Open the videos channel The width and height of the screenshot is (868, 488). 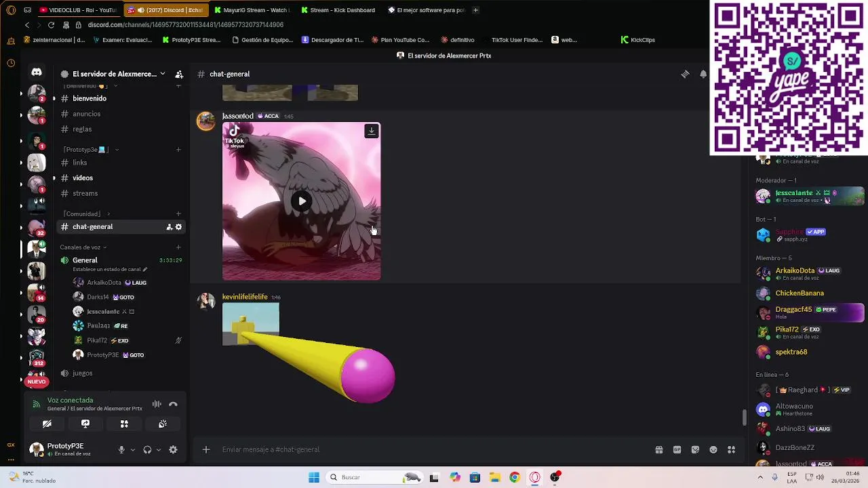pyautogui.click(x=121, y=178)
